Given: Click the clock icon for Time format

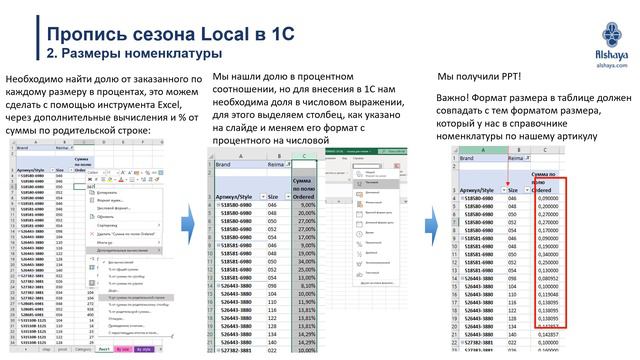Looking at the screenshot, I should pos(360,234).
